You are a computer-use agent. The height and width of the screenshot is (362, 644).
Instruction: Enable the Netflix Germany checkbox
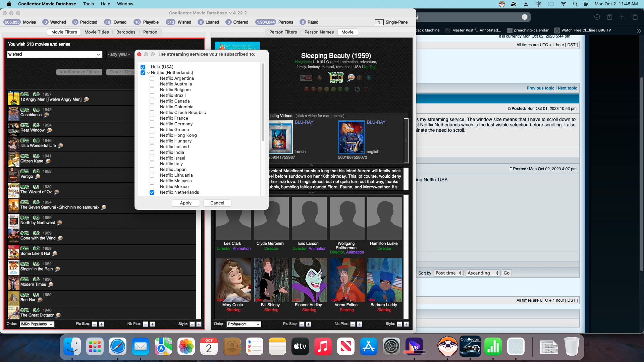point(152,124)
